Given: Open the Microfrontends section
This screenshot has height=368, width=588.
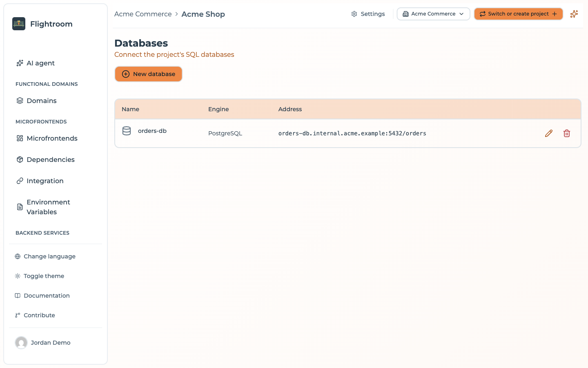Looking at the screenshot, I should (47, 138).
